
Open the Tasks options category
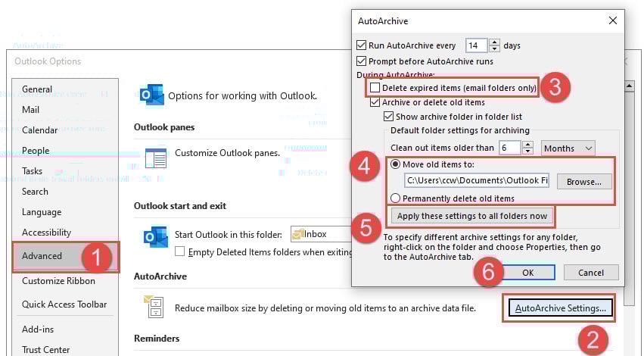tap(32, 171)
